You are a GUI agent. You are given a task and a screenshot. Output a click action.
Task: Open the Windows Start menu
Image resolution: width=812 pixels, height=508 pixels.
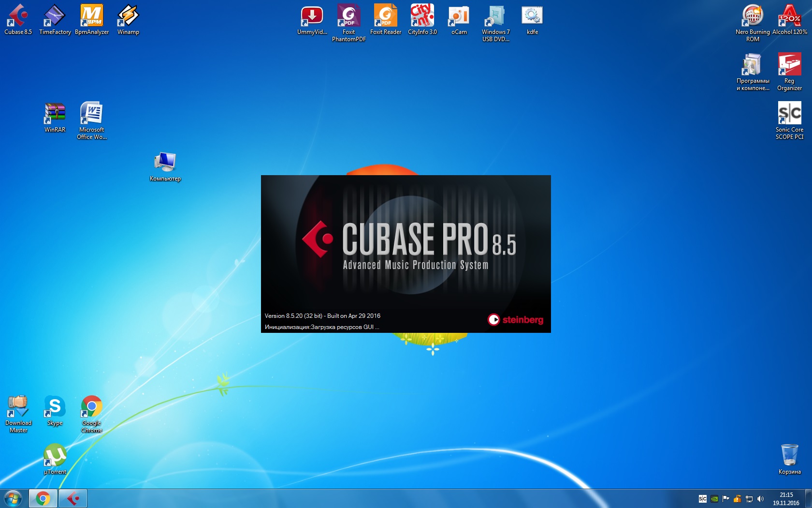[x=13, y=498]
